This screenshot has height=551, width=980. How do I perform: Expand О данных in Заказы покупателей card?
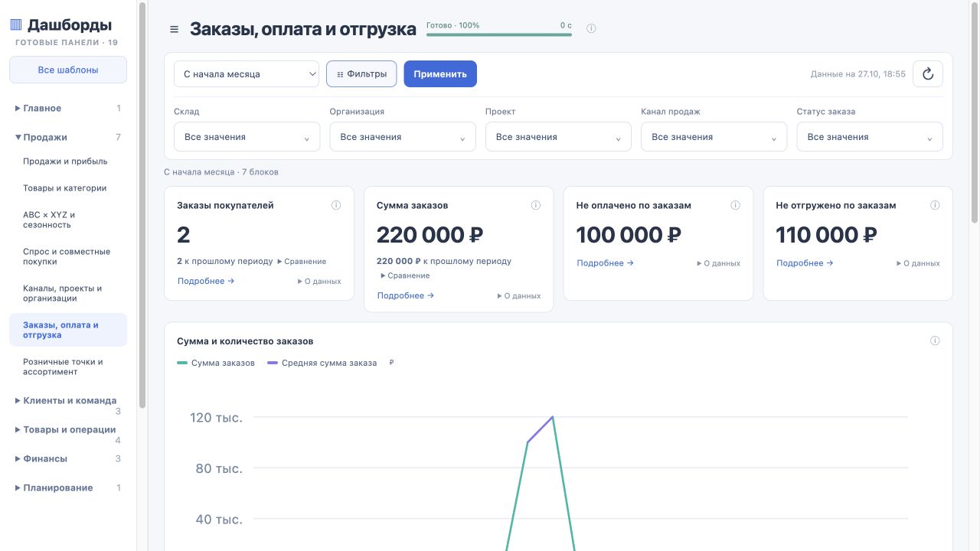point(319,282)
